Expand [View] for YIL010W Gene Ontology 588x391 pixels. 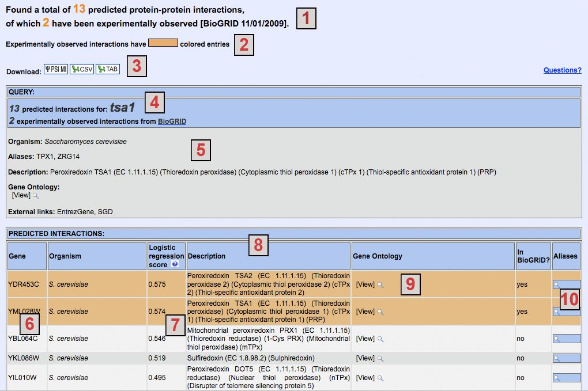tap(365, 378)
